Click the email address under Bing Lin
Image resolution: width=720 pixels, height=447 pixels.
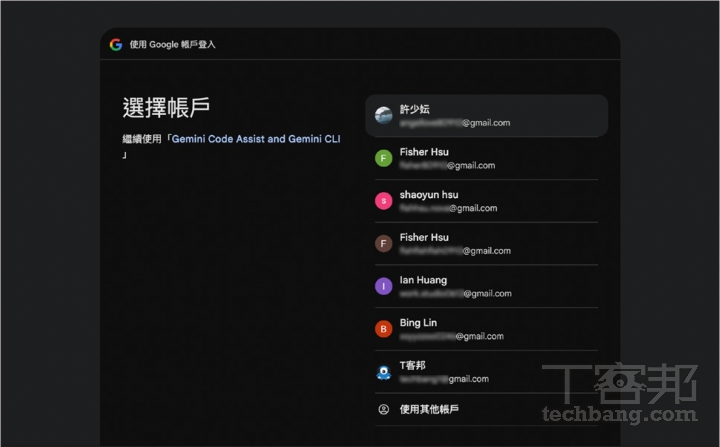click(x=451, y=336)
